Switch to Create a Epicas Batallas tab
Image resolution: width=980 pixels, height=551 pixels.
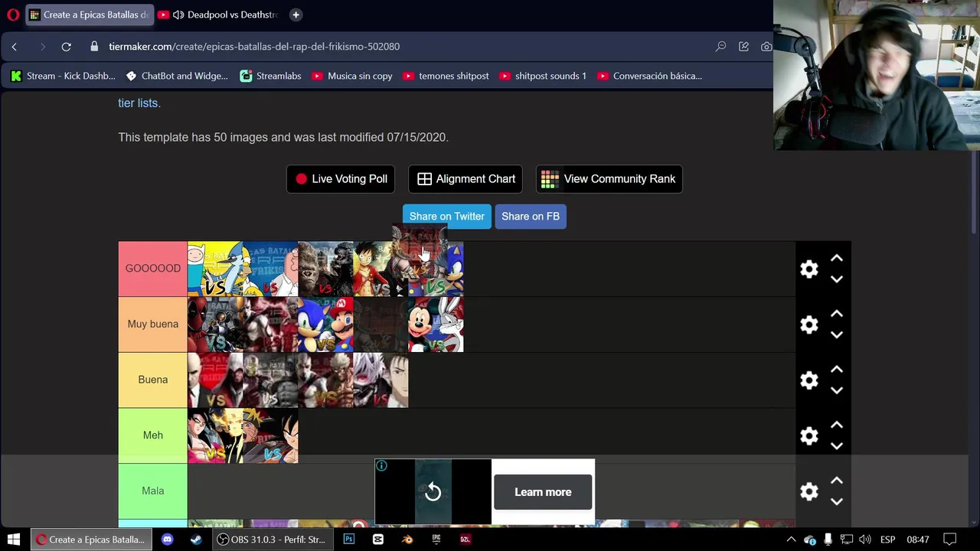click(89, 15)
